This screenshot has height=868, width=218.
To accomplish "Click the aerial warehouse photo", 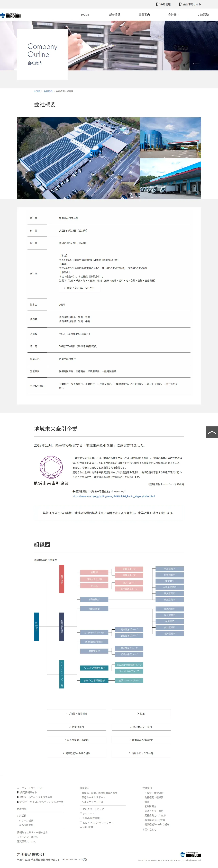I will (x=78, y=158).
